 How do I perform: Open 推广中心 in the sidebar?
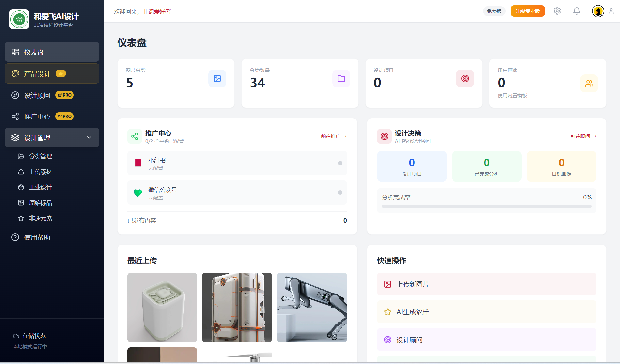pos(52,116)
